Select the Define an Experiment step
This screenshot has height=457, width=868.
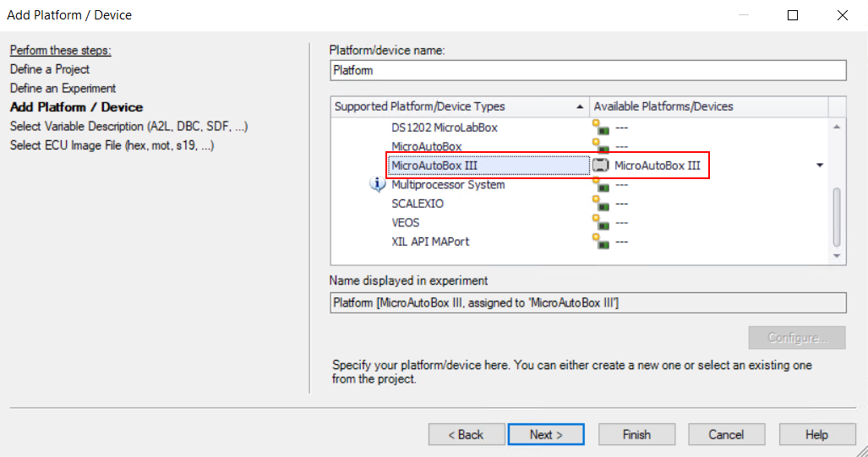(x=63, y=88)
